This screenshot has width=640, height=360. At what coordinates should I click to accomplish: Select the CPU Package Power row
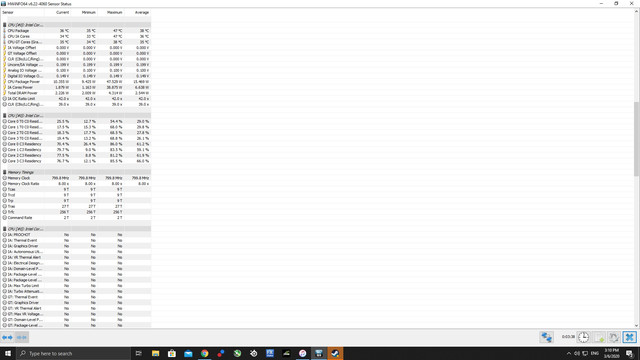click(76, 82)
